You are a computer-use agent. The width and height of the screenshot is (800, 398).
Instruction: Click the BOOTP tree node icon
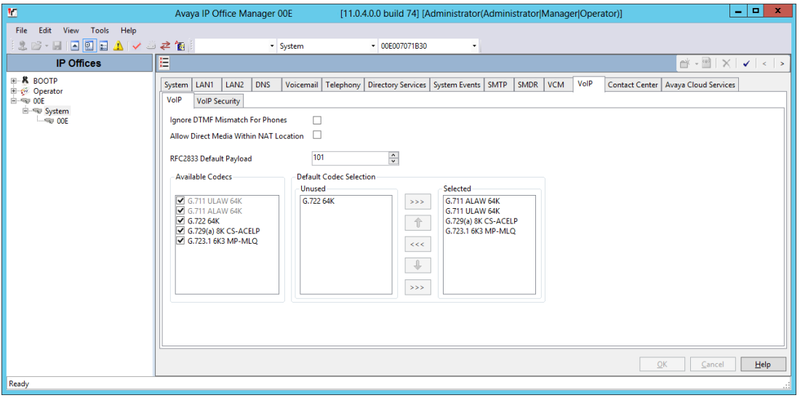[x=24, y=81]
